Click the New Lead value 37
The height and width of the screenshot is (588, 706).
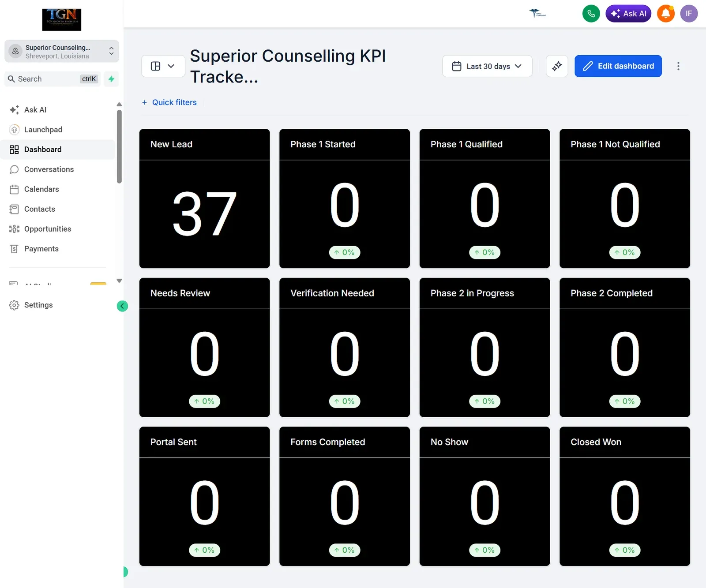click(x=204, y=214)
